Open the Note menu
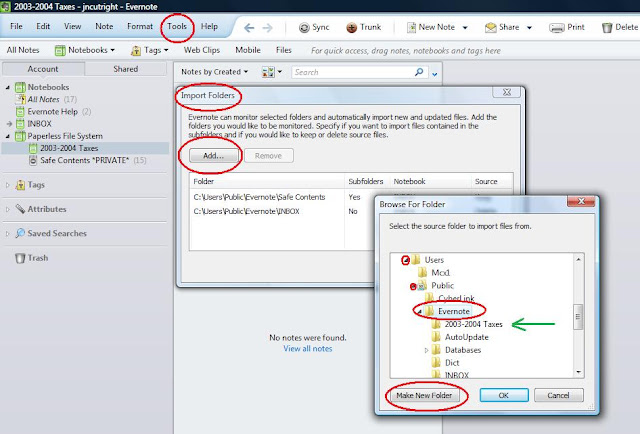The width and height of the screenshot is (640, 434). point(104,26)
